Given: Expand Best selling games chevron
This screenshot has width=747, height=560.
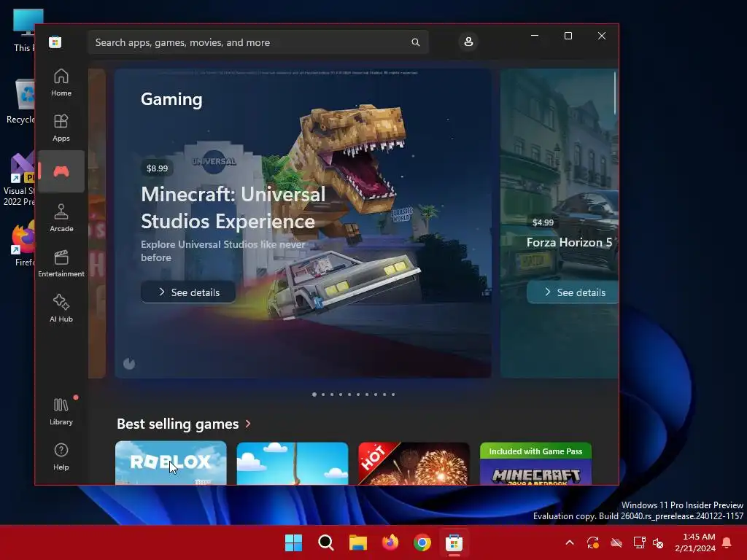Looking at the screenshot, I should pyautogui.click(x=248, y=424).
